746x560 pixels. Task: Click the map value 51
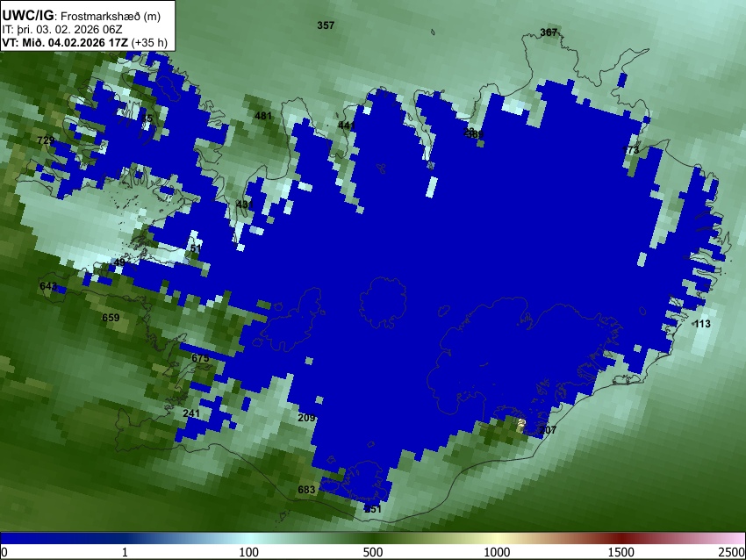click(x=196, y=248)
